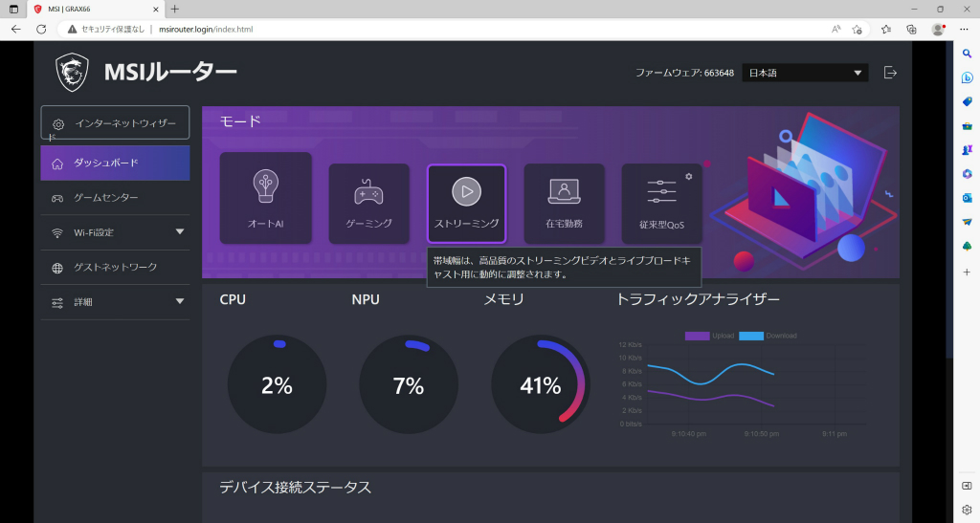Open the 日本語 language dropdown
The height and width of the screenshot is (523, 980).
(805, 73)
